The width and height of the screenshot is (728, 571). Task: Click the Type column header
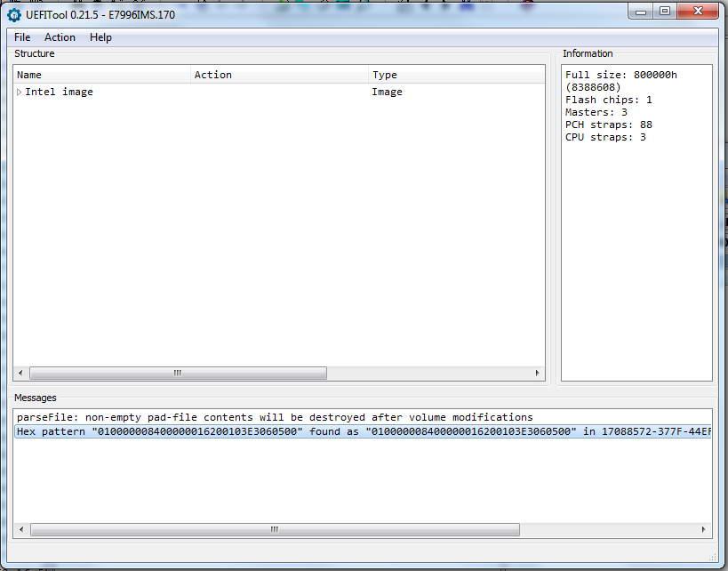(457, 75)
